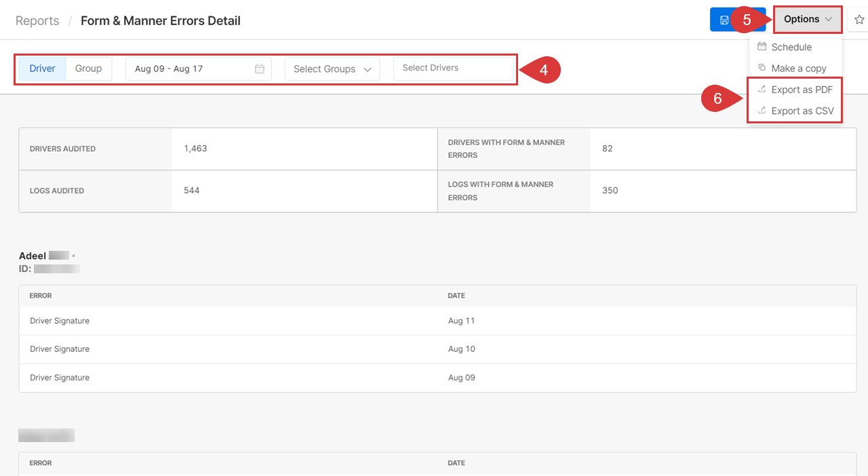The image size is (868, 476).
Task: Switch filtering to Group mode
Action: click(88, 68)
